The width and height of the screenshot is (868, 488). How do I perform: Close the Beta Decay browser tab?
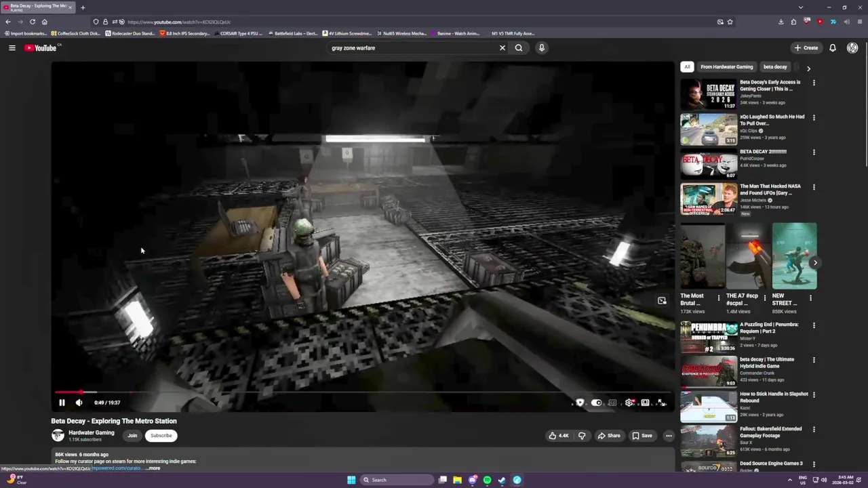(70, 7)
